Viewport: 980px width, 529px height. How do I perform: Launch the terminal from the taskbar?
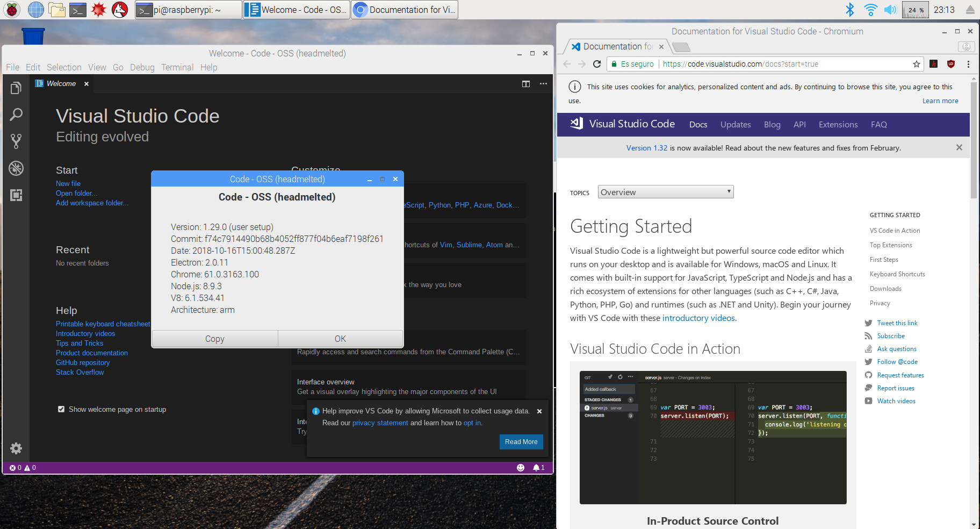tap(78, 10)
